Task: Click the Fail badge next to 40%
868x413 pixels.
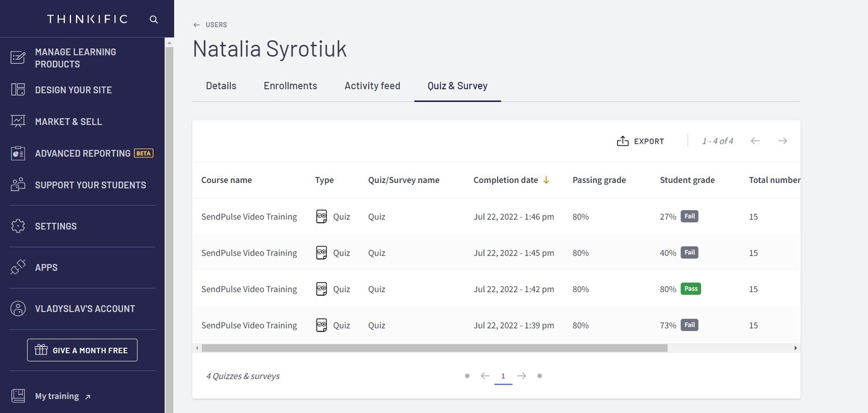Action: point(689,252)
